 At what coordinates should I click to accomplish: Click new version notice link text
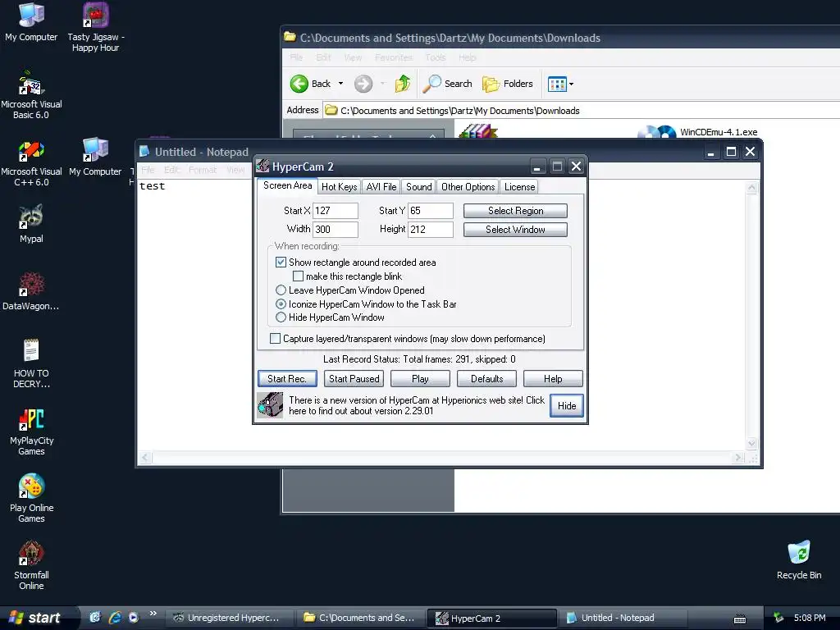[416, 405]
